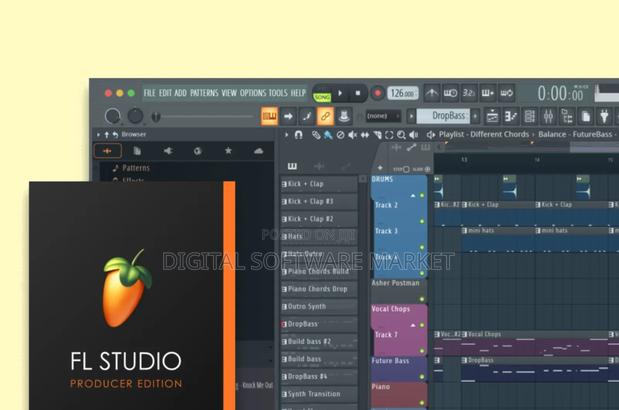Open the FILE menu

pyautogui.click(x=149, y=93)
